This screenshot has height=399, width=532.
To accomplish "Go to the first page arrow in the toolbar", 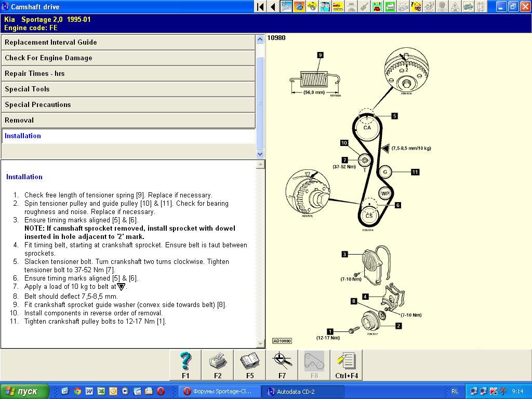I will pos(260,7).
